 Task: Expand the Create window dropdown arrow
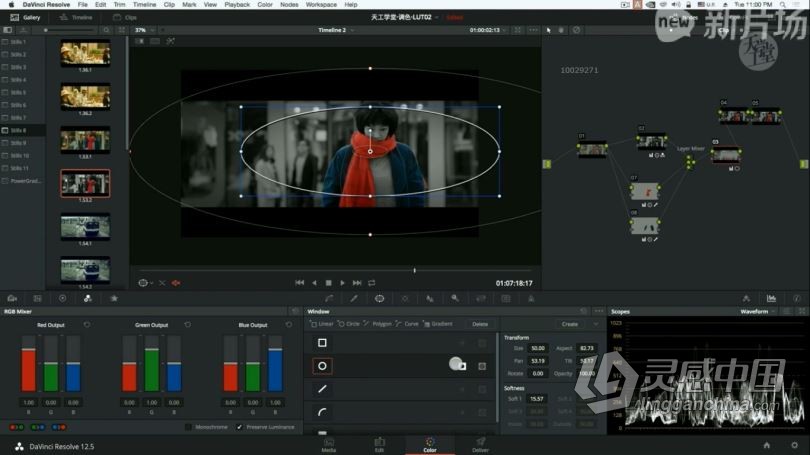point(596,324)
